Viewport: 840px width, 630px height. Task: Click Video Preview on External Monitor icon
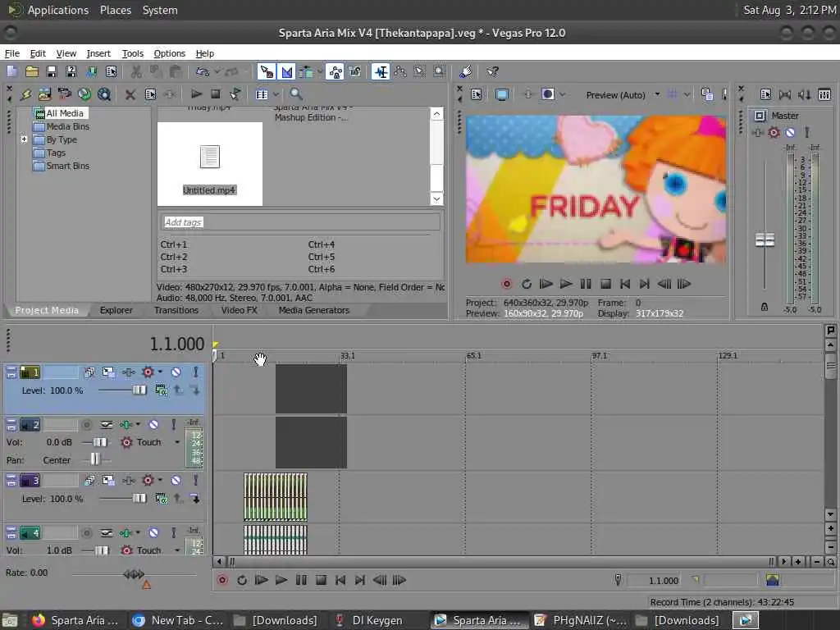pos(502,95)
